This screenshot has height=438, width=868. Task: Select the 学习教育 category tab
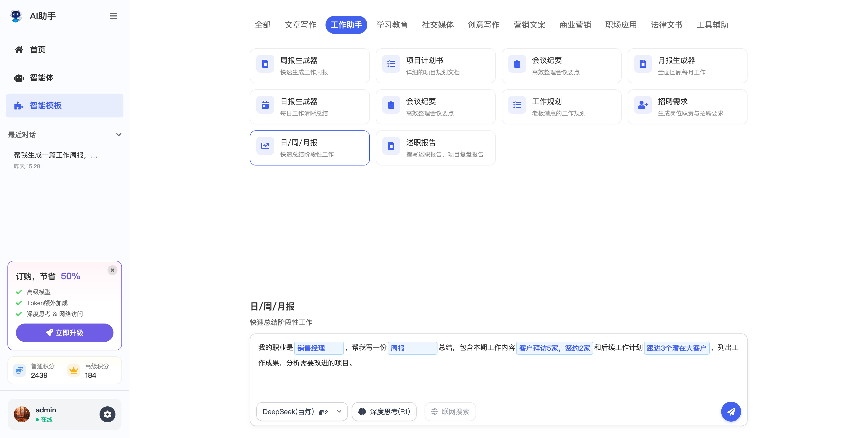pos(392,25)
